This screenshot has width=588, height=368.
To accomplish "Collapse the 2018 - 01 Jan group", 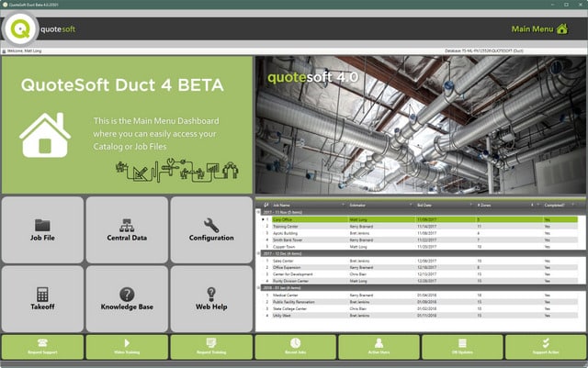I will [x=258, y=288].
